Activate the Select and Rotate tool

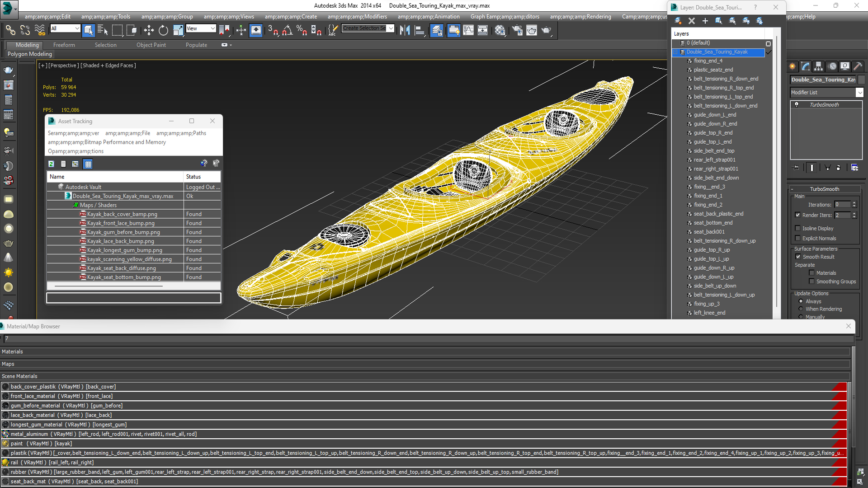coord(163,30)
